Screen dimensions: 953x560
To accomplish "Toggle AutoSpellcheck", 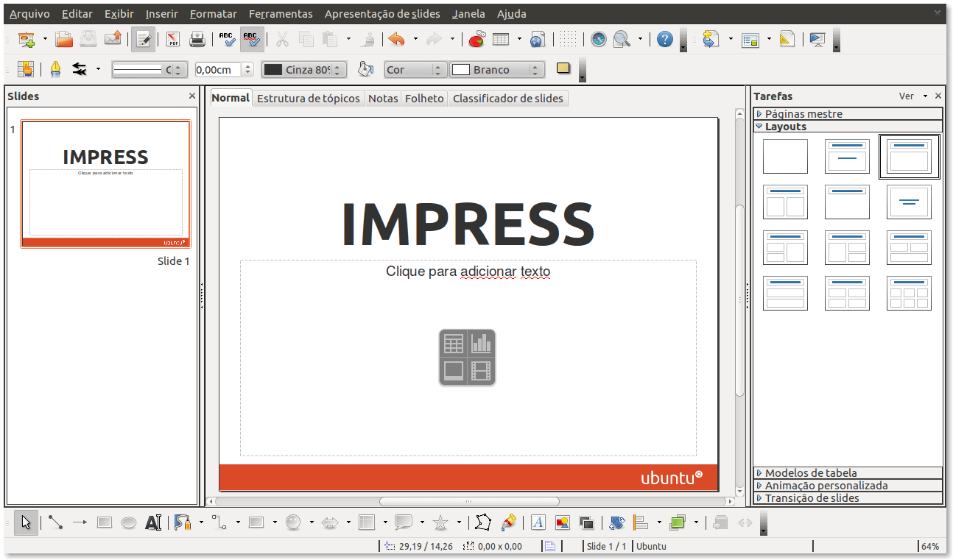I will click(x=252, y=40).
